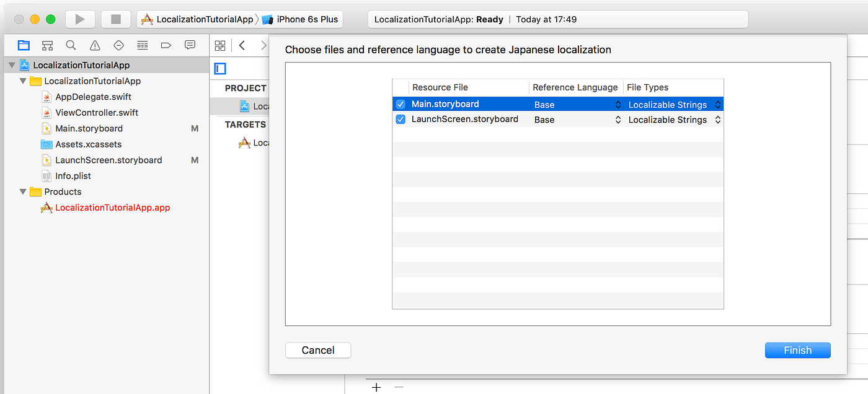Remove a localization with the minus button

pos(399,387)
